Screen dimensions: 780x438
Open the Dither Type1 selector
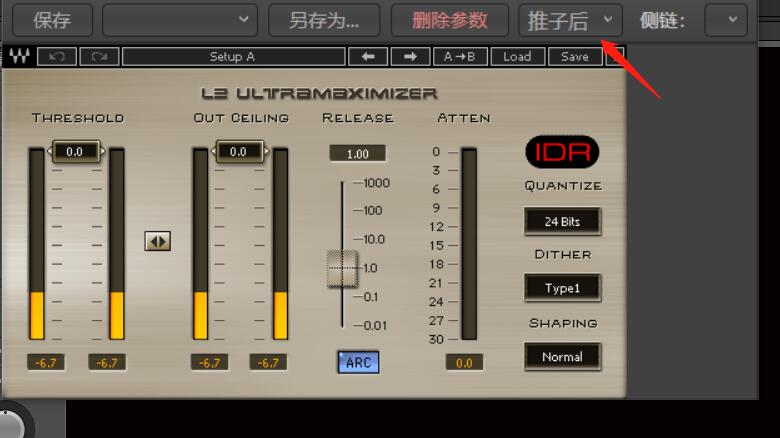tap(563, 288)
